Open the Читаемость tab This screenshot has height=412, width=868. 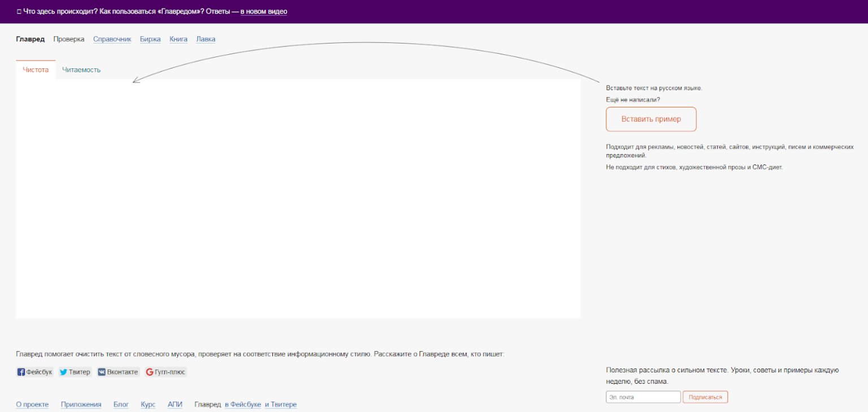click(x=81, y=70)
